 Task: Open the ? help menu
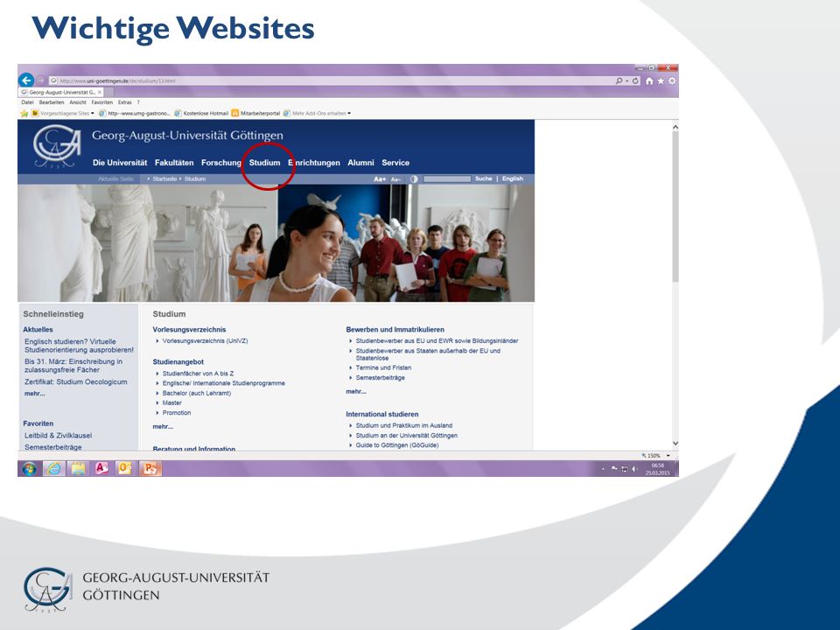pyautogui.click(x=138, y=102)
